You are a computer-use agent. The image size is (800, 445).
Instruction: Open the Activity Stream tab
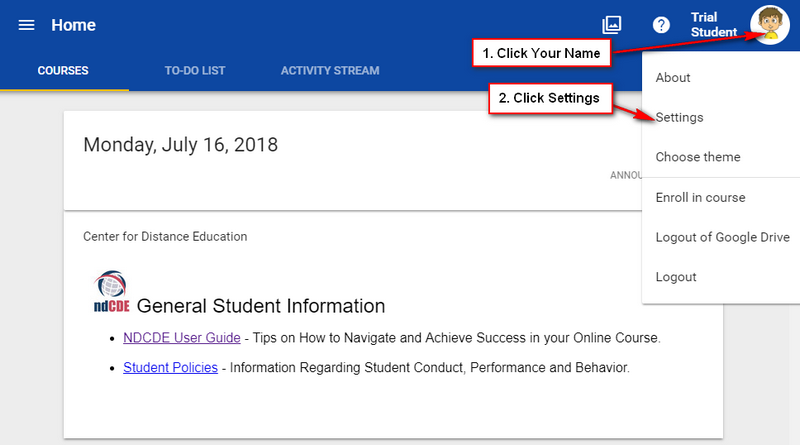[x=330, y=71]
